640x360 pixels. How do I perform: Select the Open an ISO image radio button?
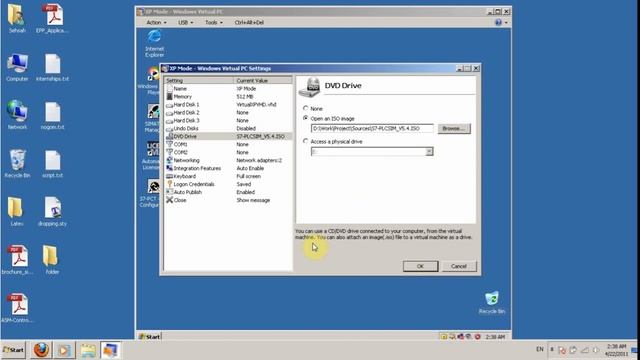point(305,118)
